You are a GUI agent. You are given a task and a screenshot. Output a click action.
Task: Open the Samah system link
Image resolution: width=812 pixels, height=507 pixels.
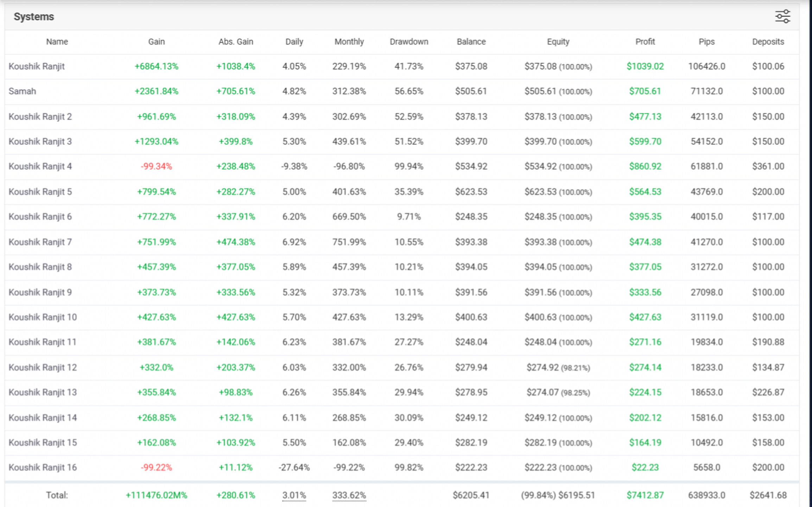[22, 91]
